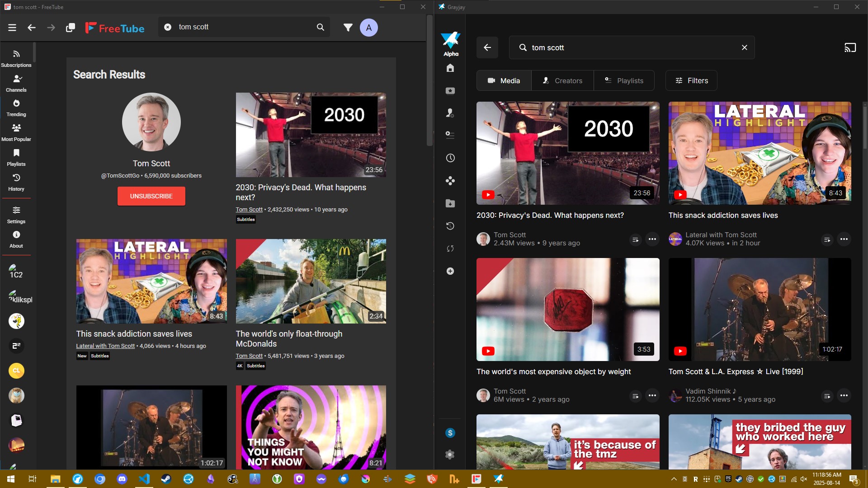Select Creators tab in Grayjay
The image size is (868, 488).
coord(562,80)
